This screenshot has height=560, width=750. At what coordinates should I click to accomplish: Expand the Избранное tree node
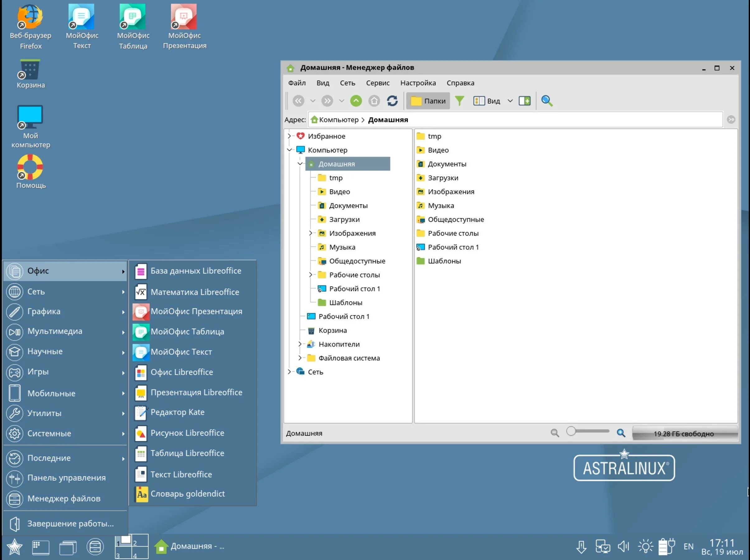pyautogui.click(x=289, y=136)
